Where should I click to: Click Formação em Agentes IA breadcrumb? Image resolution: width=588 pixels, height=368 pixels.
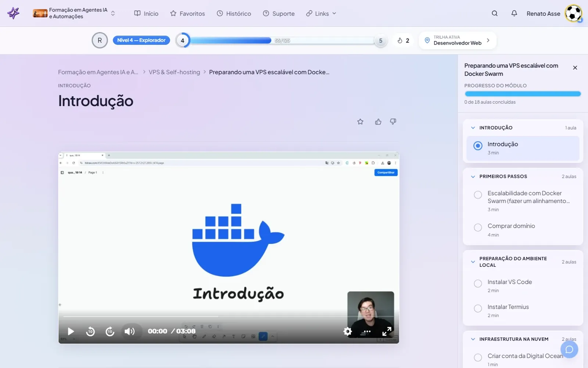coord(98,72)
